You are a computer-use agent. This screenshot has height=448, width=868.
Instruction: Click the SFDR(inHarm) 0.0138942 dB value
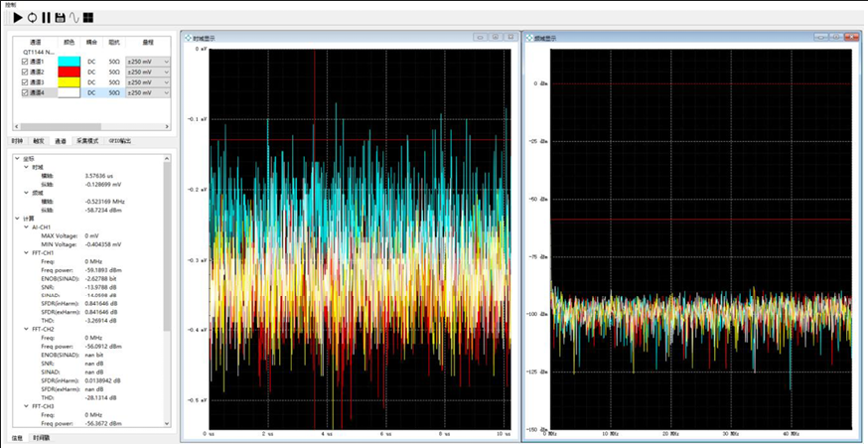point(103,380)
